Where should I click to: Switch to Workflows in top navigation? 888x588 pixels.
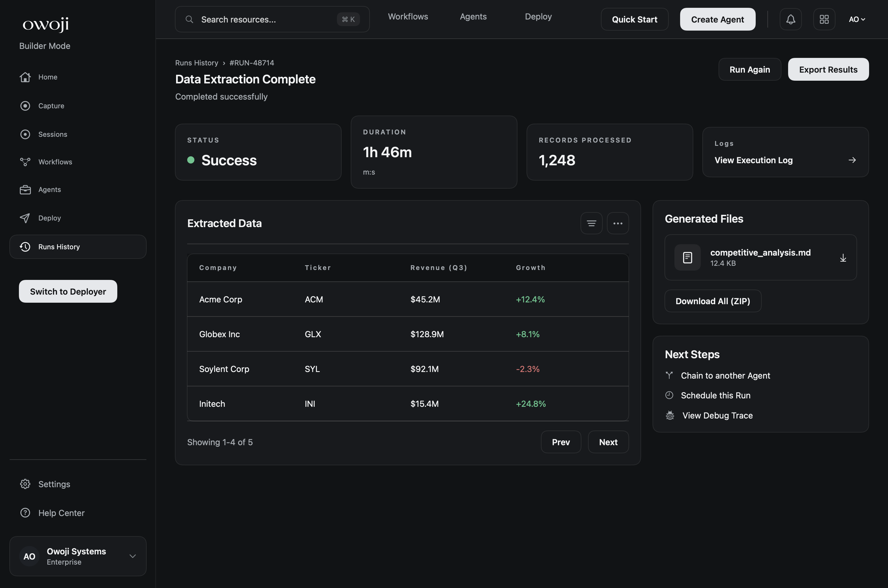pos(408,16)
